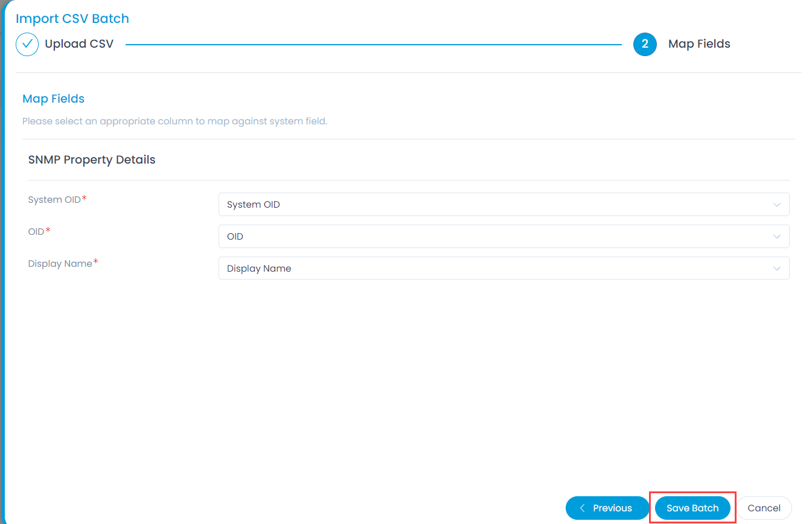Select the Map Fields step label
The width and height of the screenshot is (812, 524).
[699, 44]
